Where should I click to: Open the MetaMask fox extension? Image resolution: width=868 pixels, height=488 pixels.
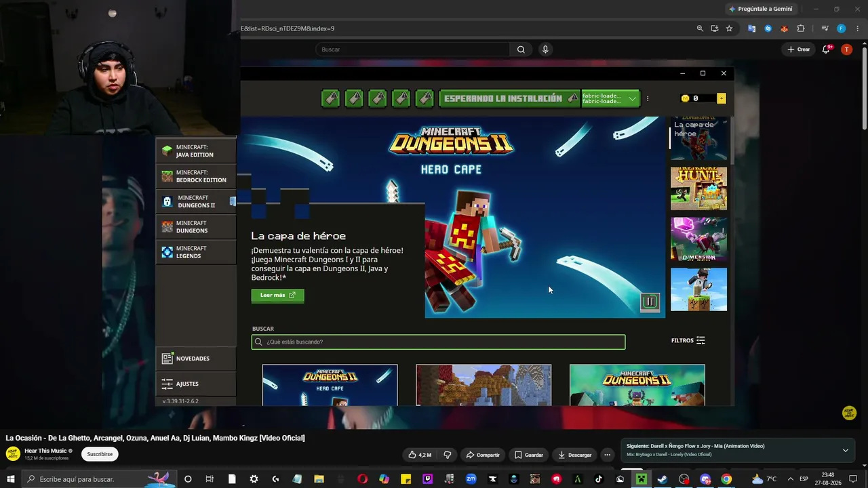pos(784,28)
